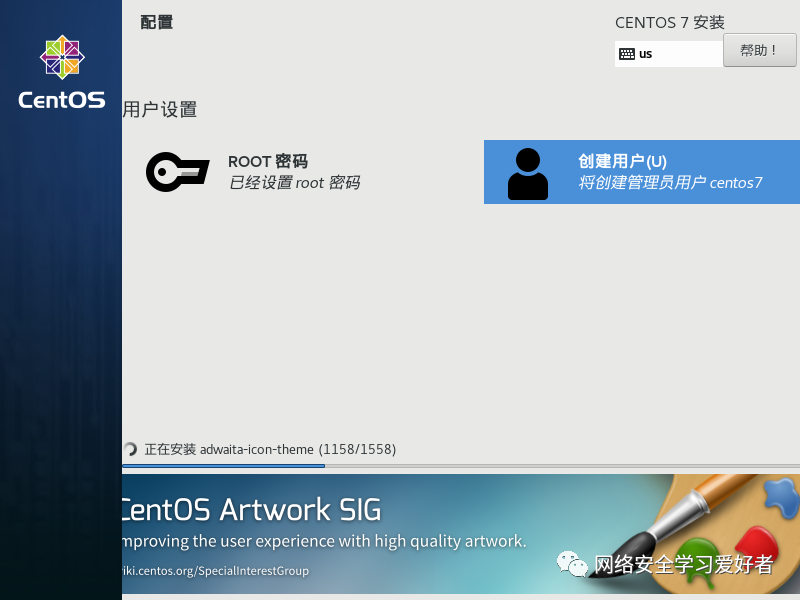Click the CentOS wordmark in the sidebar
800x600 pixels.
click(x=62, y=100)
